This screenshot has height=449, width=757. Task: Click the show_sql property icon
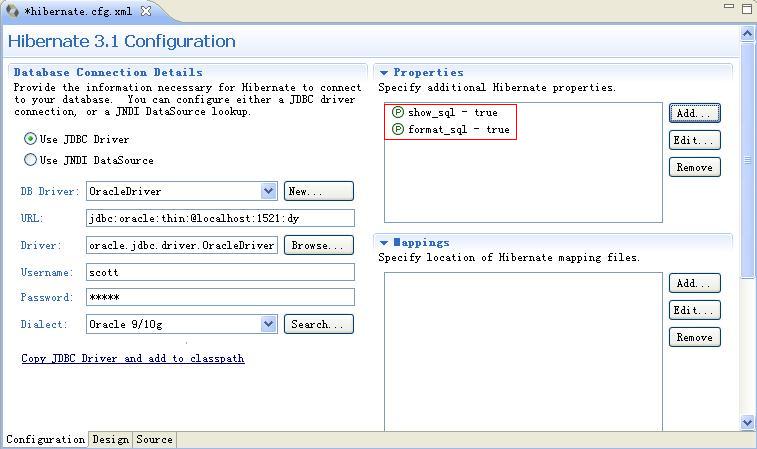coord(398,112)
